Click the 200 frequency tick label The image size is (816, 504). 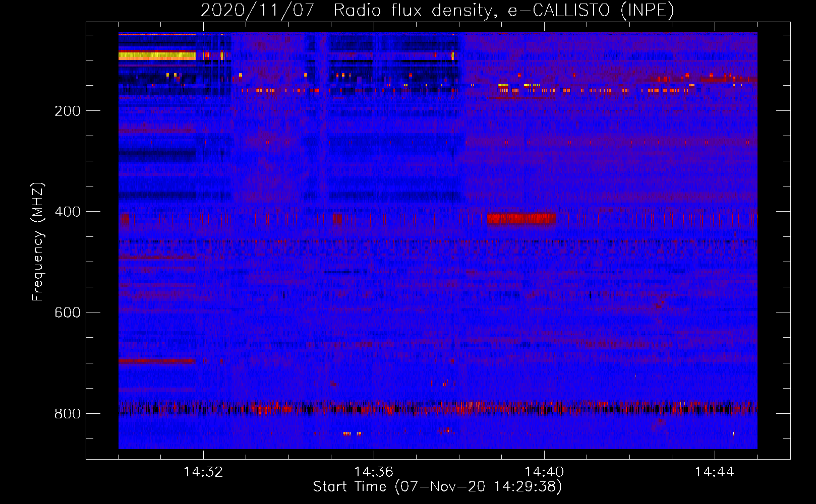click(x=68, y=111)
